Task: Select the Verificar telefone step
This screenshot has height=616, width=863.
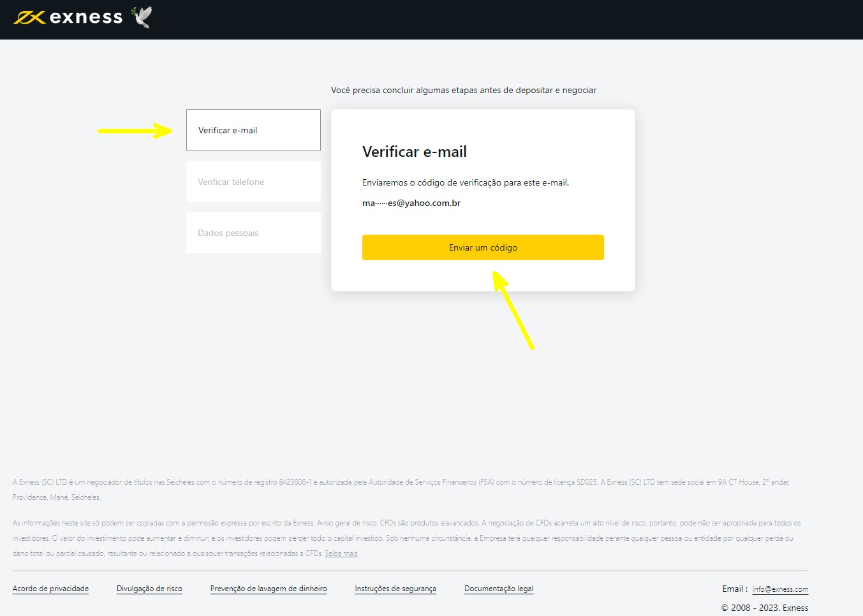Action: pyautogui.click(x=253, y=182)
